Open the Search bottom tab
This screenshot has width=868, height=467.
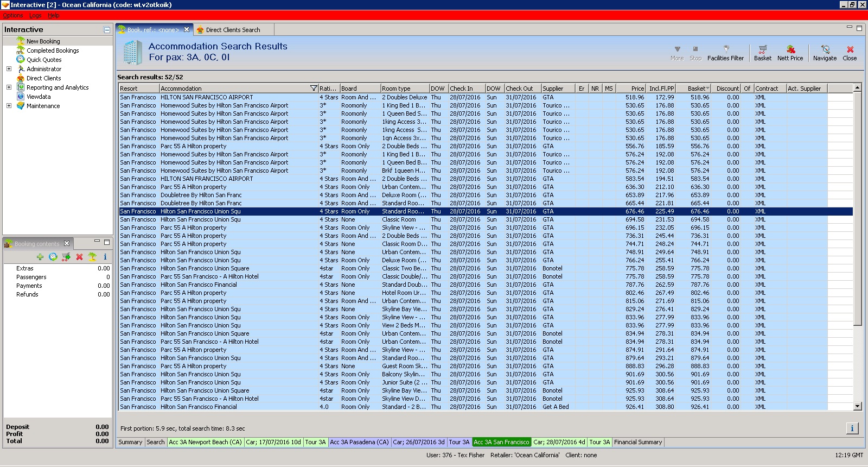(x=155, y=442)
